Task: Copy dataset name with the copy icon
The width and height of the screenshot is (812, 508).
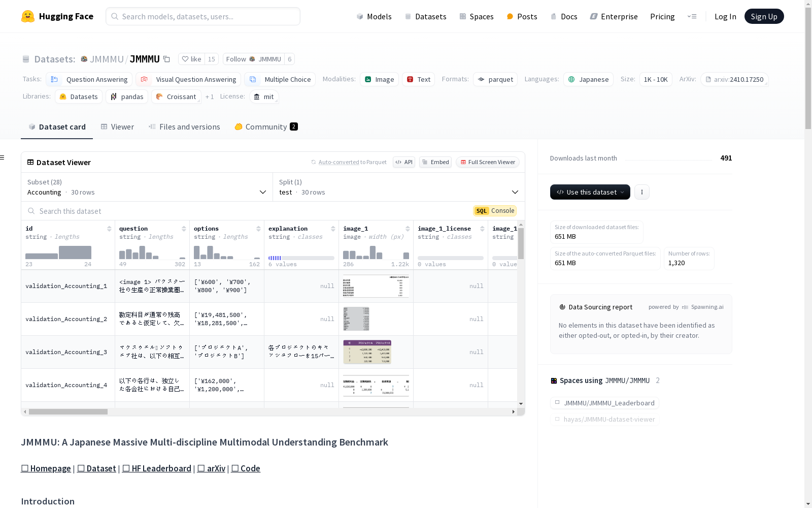Action: 166,59
